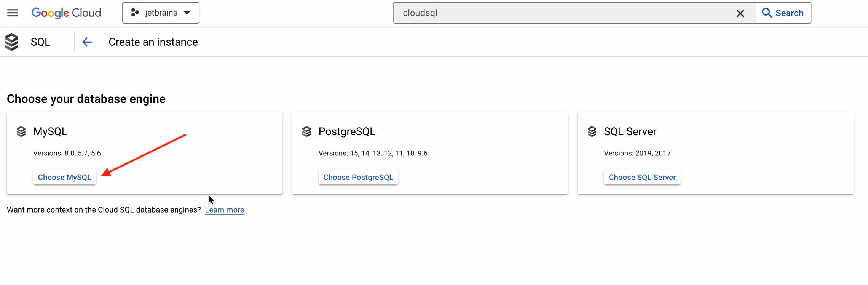Click the PostgreSQL card heading
The image size is (868, 285).
(x=347, y=131)
